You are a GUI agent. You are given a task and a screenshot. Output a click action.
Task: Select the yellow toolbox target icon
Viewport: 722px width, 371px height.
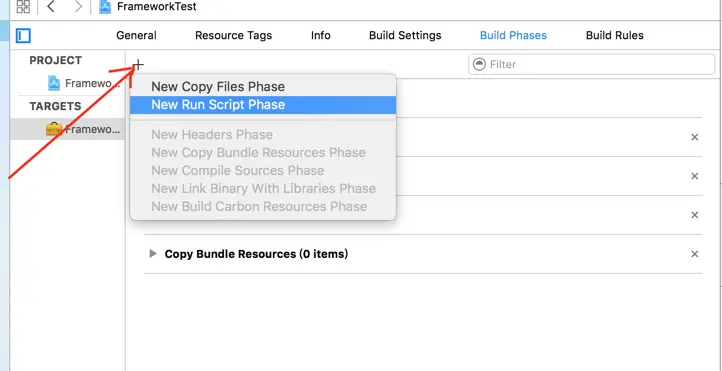[54, 129]
